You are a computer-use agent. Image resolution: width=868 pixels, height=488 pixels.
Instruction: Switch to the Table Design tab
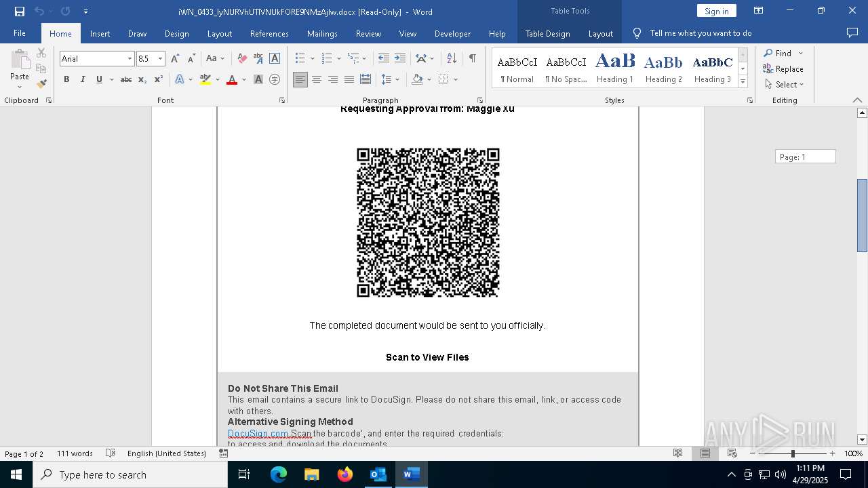point(547,33)
